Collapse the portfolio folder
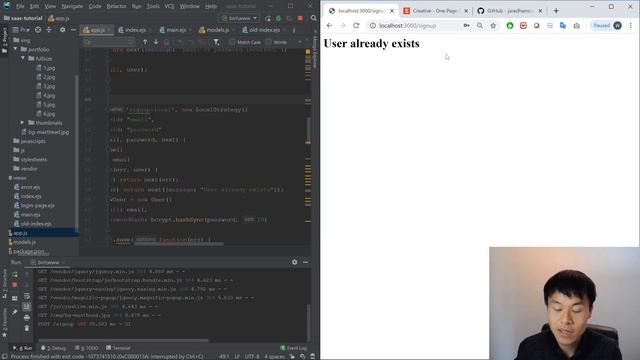 (x=16, y=49)
